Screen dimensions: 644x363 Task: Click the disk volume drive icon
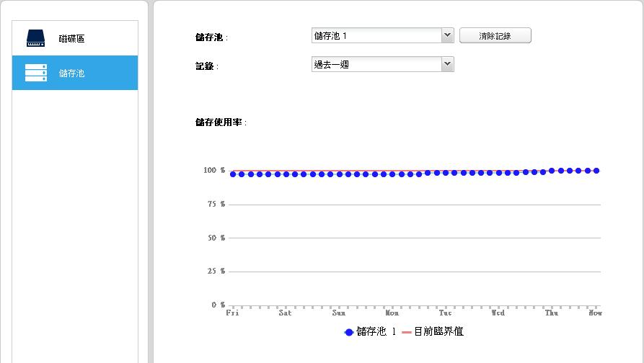click(x=36, y=38)
